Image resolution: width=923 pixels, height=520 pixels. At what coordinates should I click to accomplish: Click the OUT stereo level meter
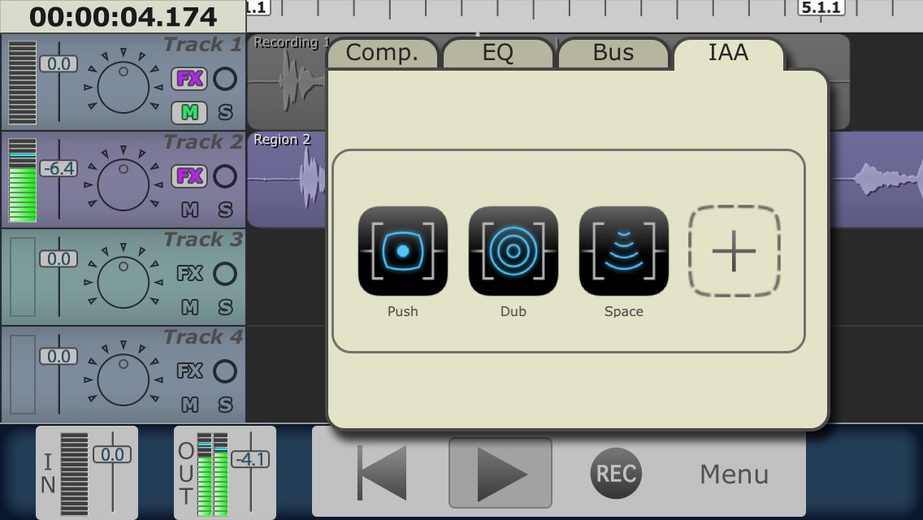pos(212,474)
